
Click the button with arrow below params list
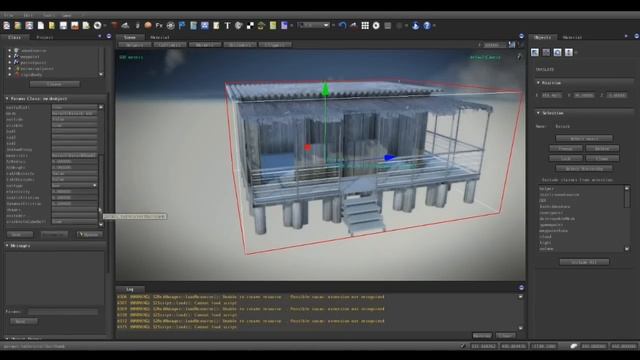click(89, 235)
